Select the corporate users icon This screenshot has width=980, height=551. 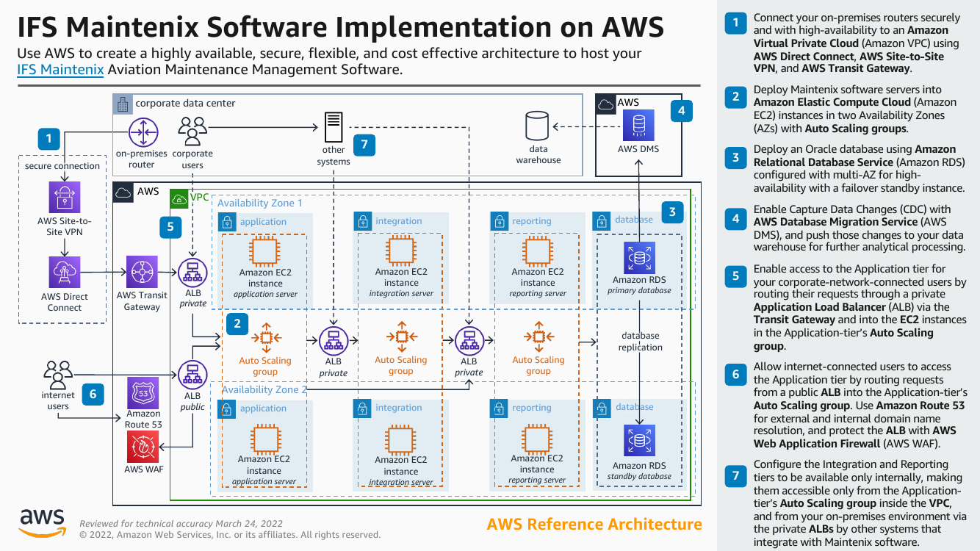tap(192, 132)
